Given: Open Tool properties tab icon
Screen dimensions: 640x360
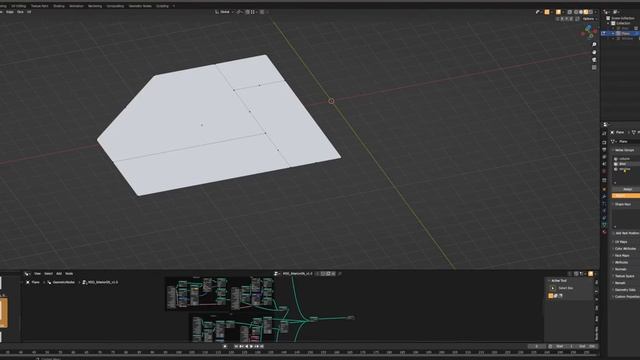Looking at the screenshot, I should (x=604, y=133).
